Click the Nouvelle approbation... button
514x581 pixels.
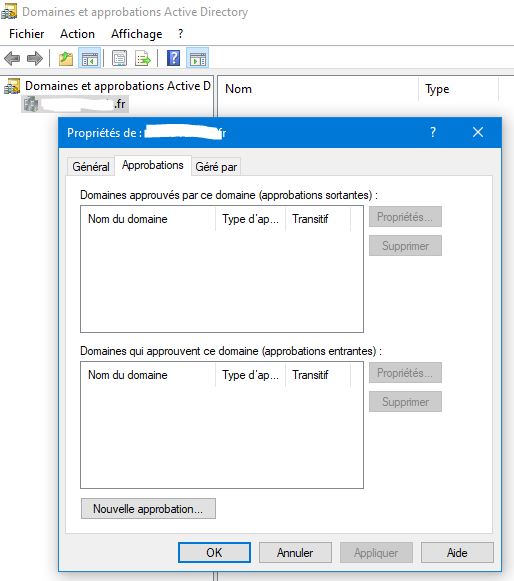[x=148, y=508]
